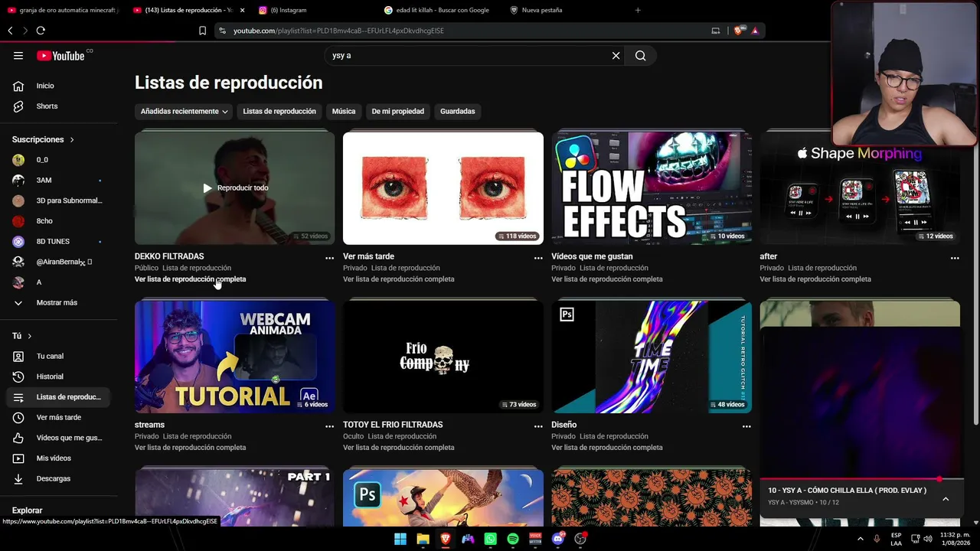This screenshot has width=980, height=551.
Task: Open the Frio Company playlist thumbnail
Action: (443, 357)
